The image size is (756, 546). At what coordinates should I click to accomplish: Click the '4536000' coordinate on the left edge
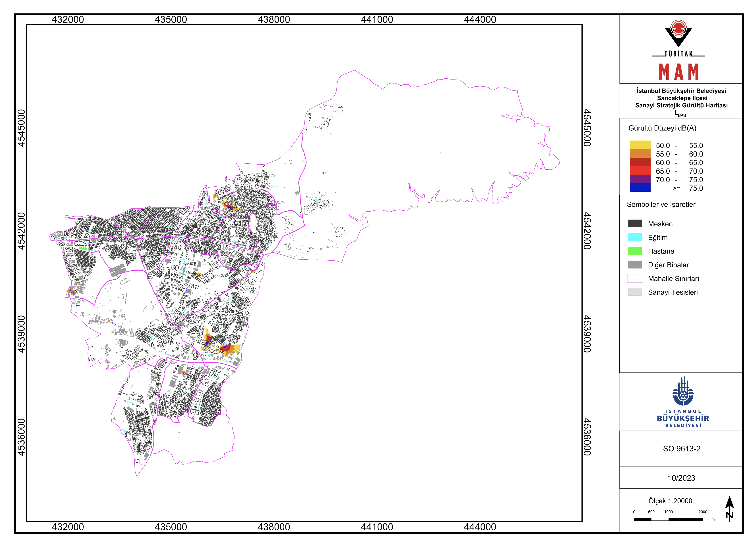coord(21,437)
